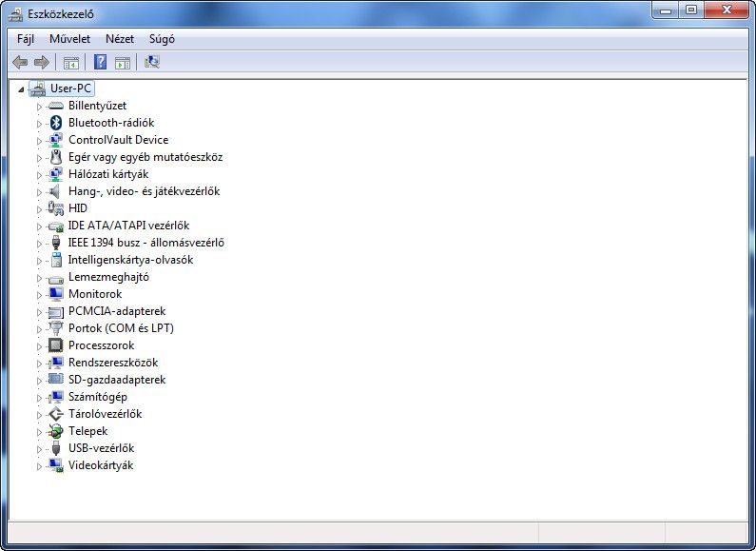Open the Súgó menu
The width and height of the screenshot is (756, 551).
click(162, 39)
